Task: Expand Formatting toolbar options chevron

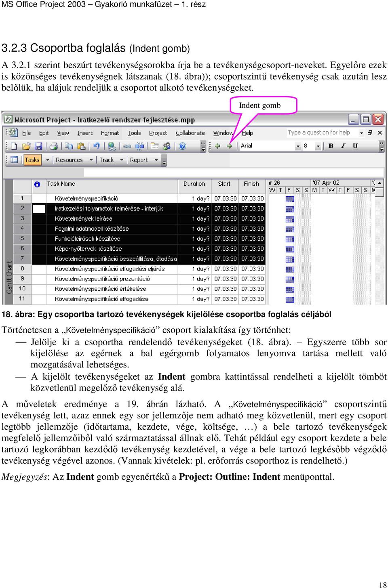Action: coord(382,146)
